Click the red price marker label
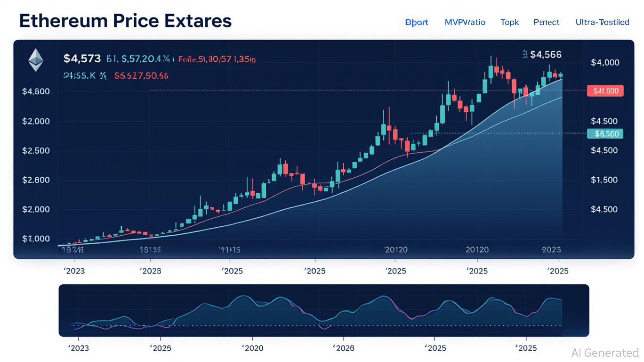The width and height of the screenshot is (644, 362). point(605,91)
